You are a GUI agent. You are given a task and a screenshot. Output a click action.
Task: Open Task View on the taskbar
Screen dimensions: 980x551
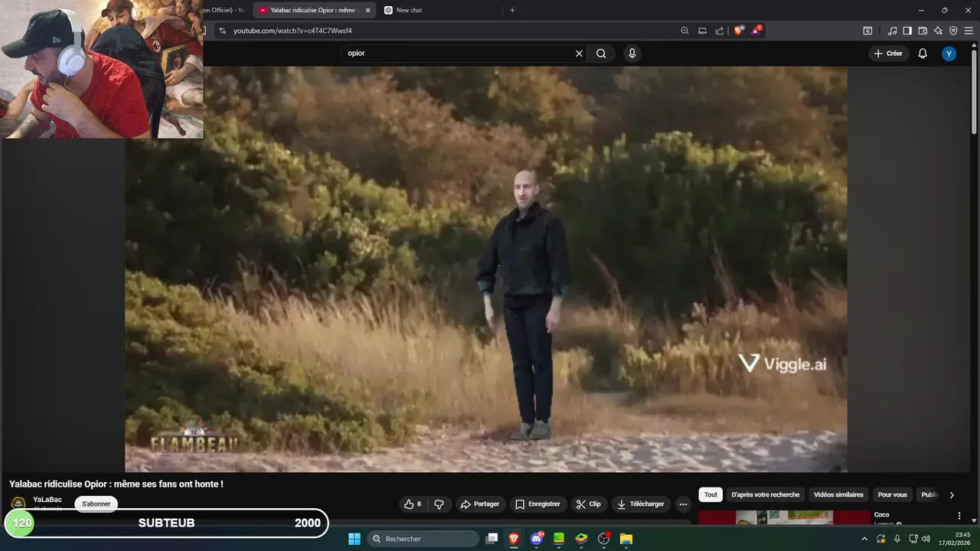pyautogui.click(x=492, y=539)
